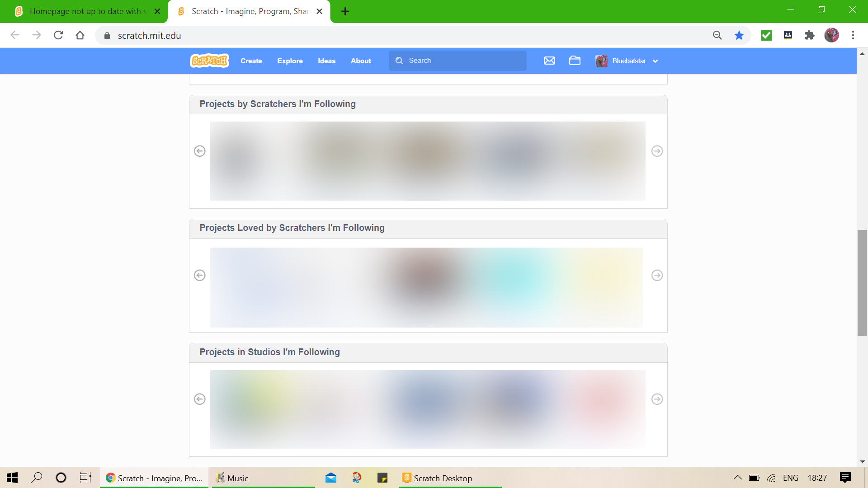The image size is (868, 488).
Task: Open Mail app in taskbar
Action: click(331, 478)
